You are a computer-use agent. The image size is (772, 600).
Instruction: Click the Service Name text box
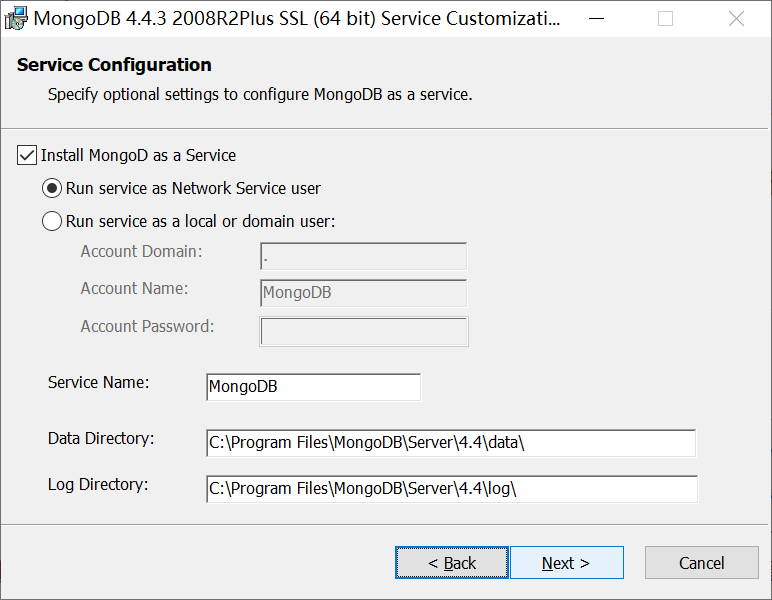(314, 387)
